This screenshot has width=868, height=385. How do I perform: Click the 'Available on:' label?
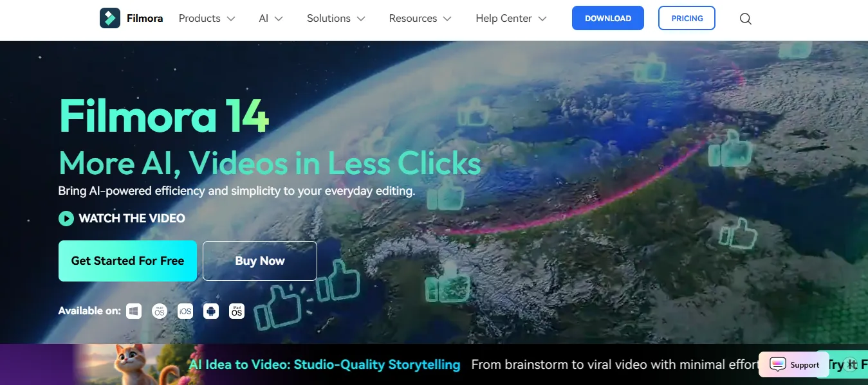89,311
